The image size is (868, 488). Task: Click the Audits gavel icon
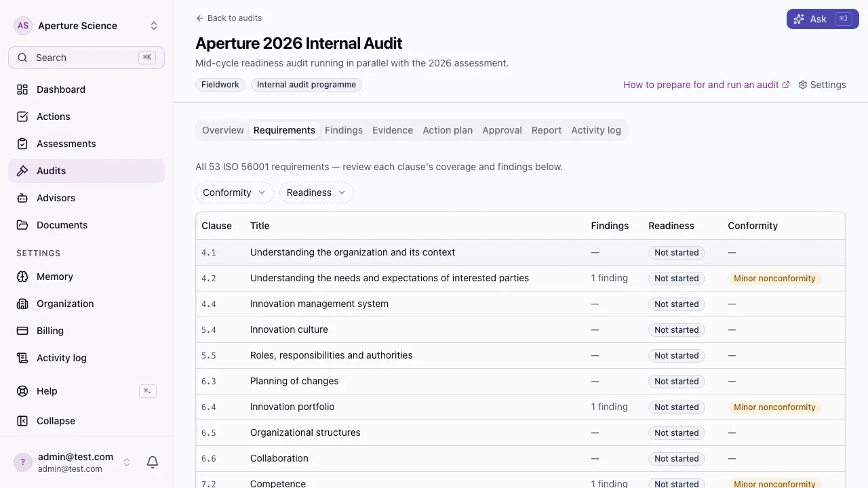(x=22, y=171)
